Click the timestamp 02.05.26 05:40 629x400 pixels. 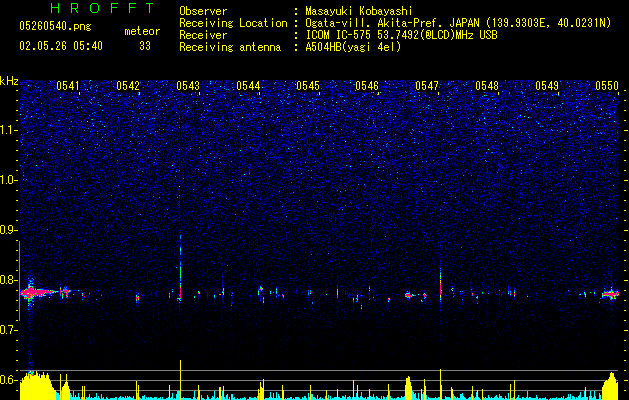pyautogui.click(x=61, y=46)
